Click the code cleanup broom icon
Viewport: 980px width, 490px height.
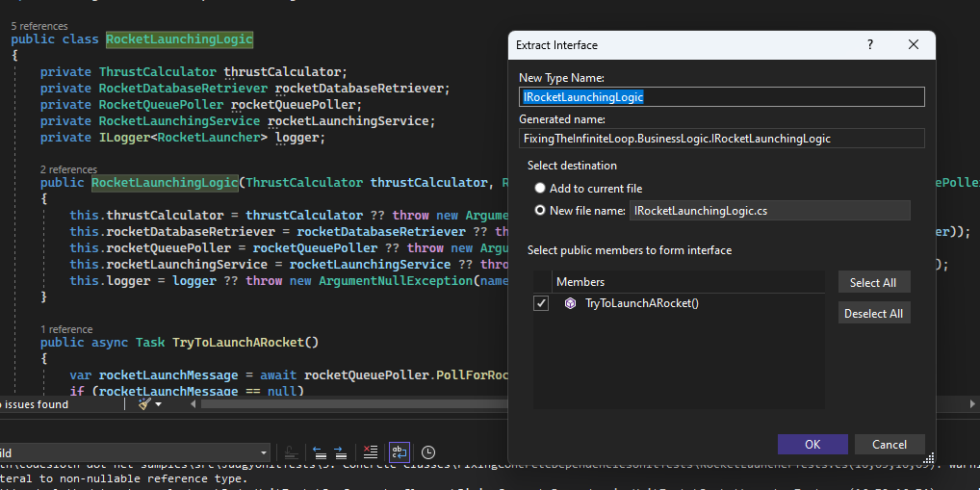pos(144,404)
